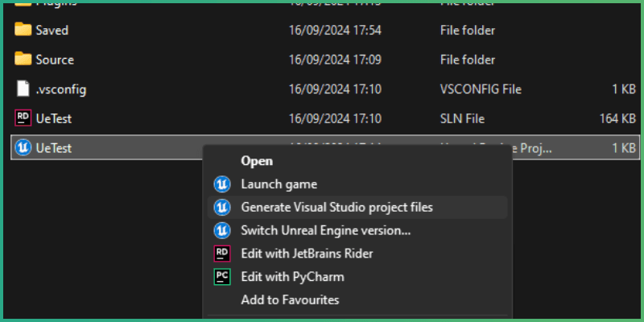The image size is (644, 322).
Task: Click the VSCONFIG File type text
Action: (481, 89)
